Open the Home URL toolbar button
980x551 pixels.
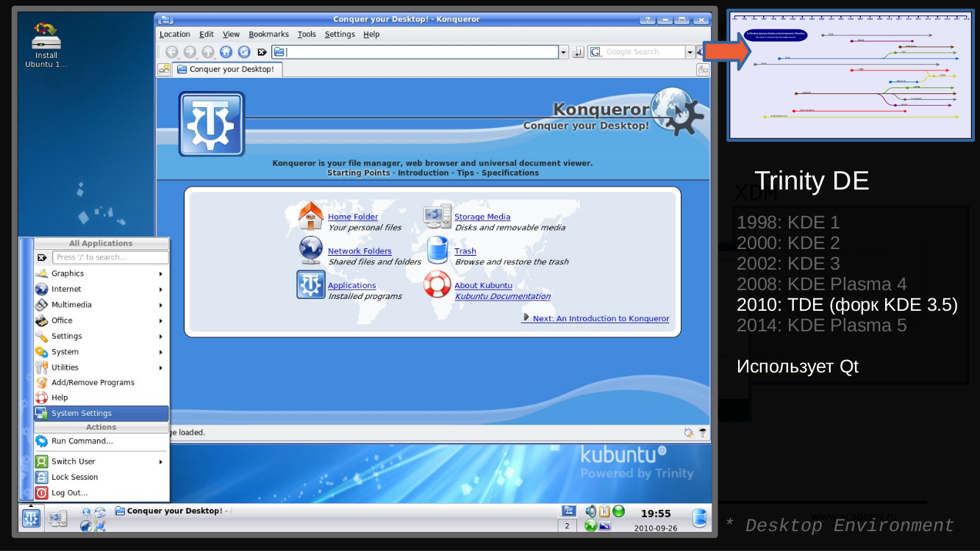coord(226,52)
